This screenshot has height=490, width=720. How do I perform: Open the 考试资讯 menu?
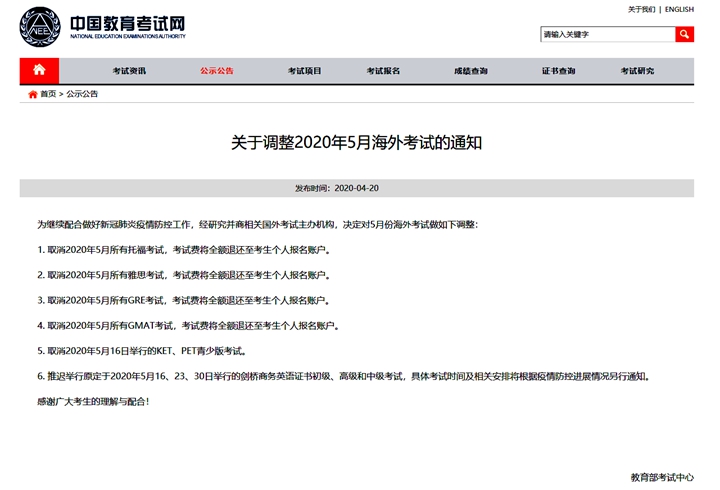[x=129, y=71]
